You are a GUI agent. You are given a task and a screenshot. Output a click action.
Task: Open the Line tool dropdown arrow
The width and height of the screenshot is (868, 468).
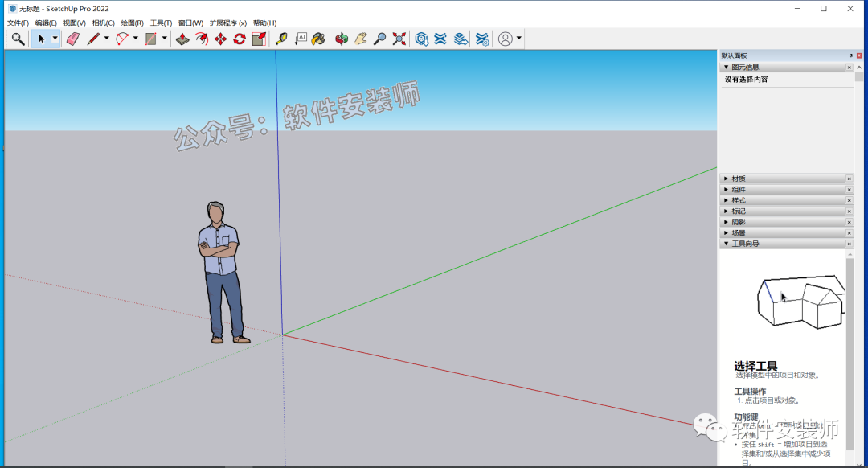tap(107, 39)
